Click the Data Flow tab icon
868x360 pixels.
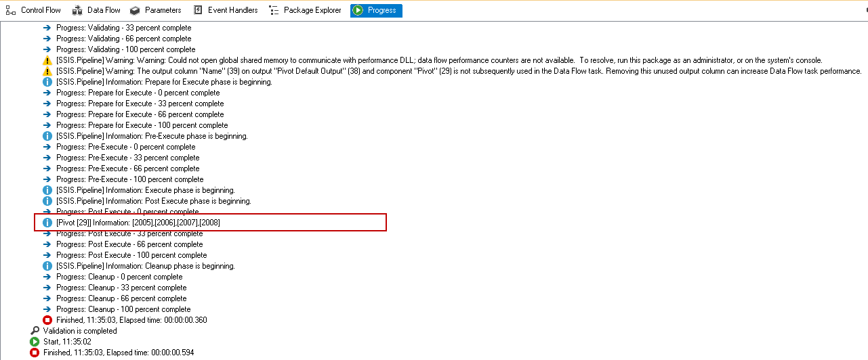[77, 10]
